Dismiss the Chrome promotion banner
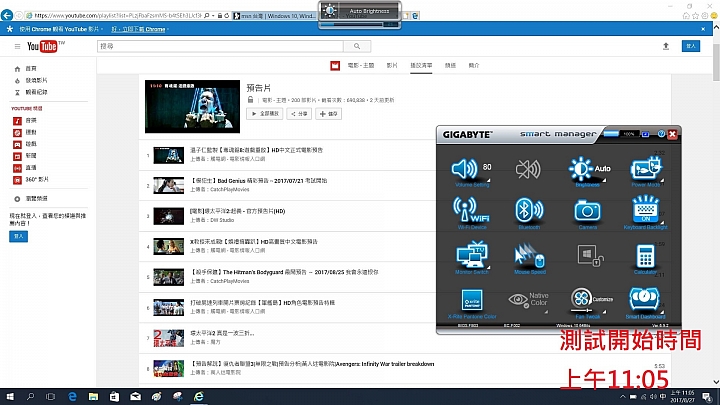This screenshot has height=405, width=720. (x=703, y=29)
